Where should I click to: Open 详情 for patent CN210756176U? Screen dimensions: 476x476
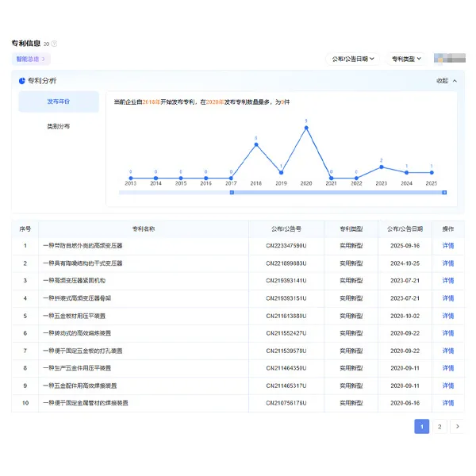click(448, 403)
